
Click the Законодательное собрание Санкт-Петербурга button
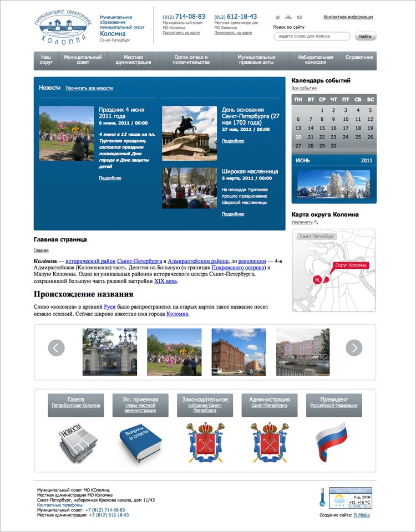pos(205,405)
